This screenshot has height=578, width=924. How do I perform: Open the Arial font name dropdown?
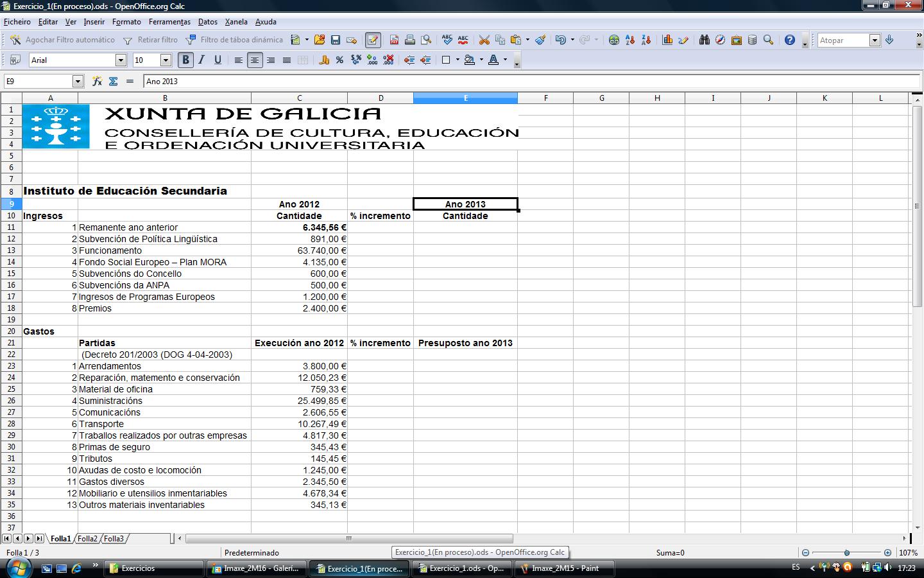coord(121,60)
